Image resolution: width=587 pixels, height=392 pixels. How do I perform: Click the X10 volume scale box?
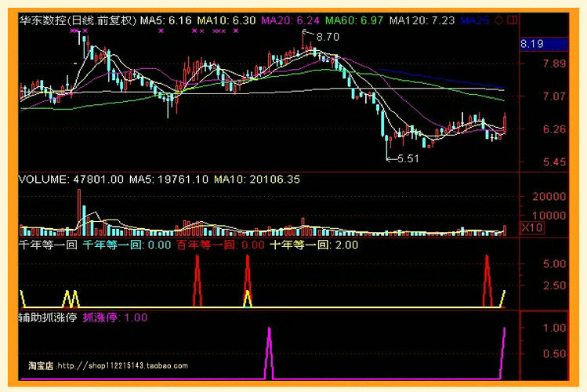coord(533,227)
